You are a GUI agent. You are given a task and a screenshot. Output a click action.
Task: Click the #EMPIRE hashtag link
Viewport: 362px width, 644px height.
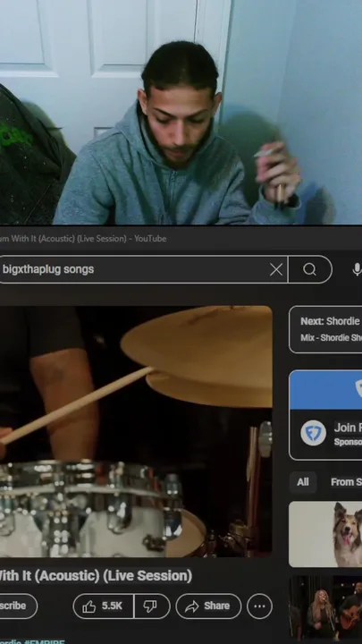44,641
